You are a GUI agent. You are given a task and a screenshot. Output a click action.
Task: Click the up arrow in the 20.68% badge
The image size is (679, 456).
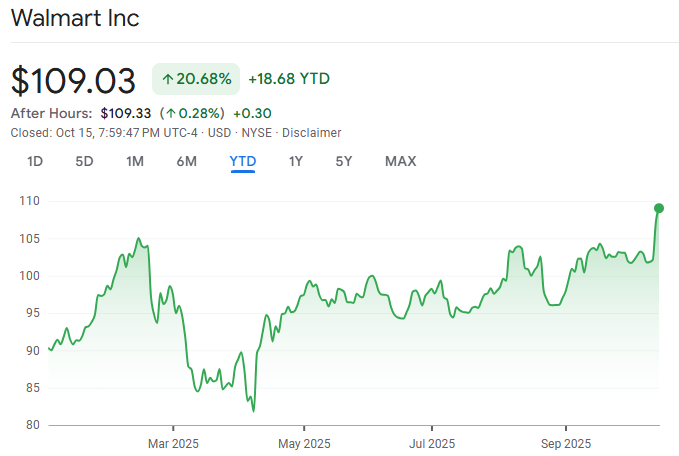pos(166,78)
